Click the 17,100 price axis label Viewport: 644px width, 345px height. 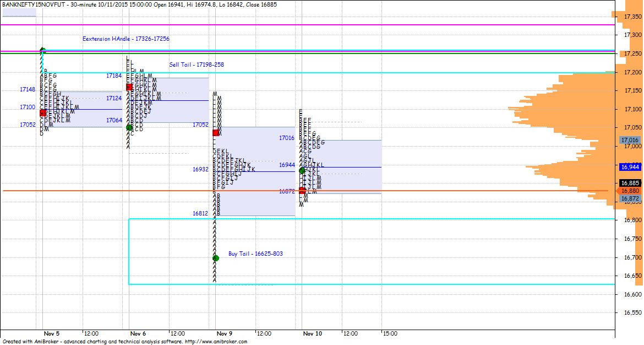coord(633,109)
